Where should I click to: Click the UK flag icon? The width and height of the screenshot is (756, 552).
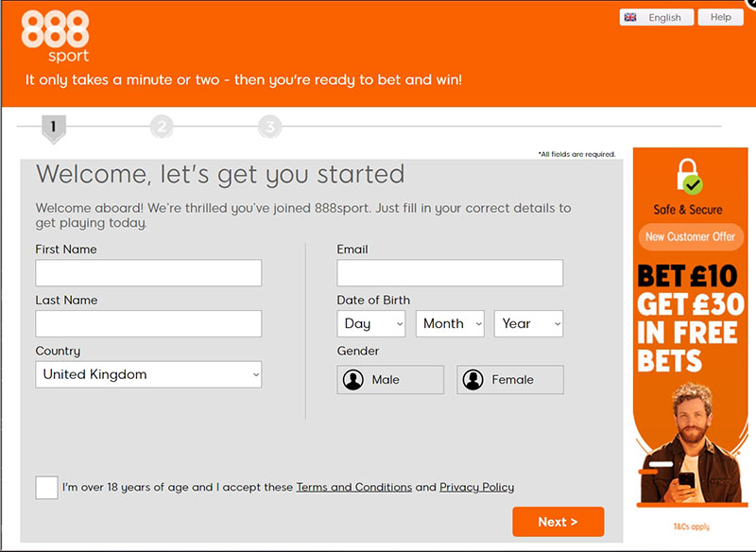tap(630, 17)
